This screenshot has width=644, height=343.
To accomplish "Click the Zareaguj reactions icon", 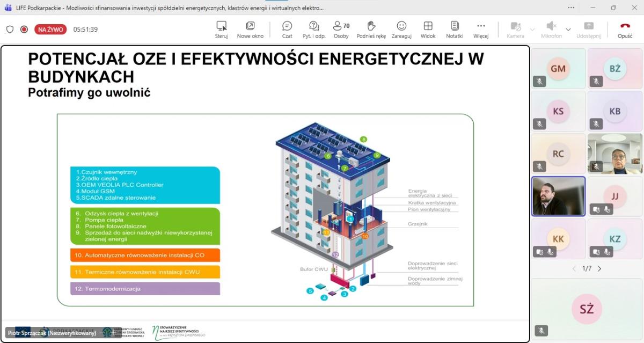I will point(401,29).
